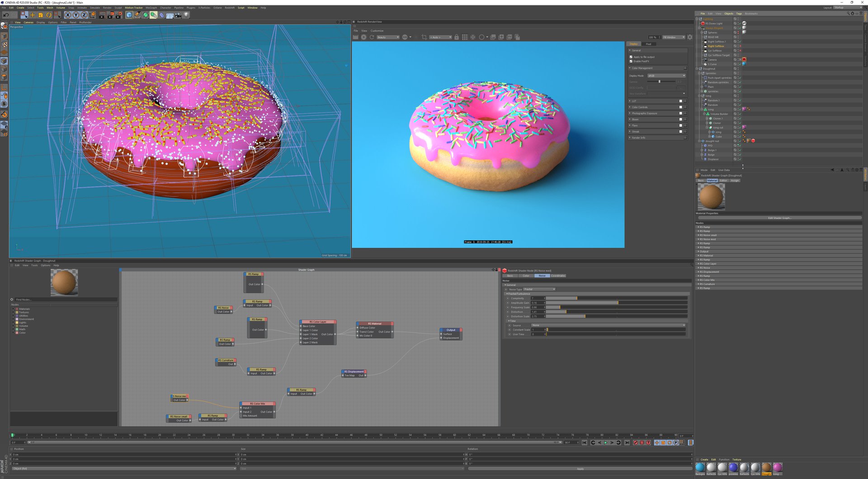Open the Display Mode sRGB dropdown
This screenshot has width=868, height=479.
pos(666,76)
